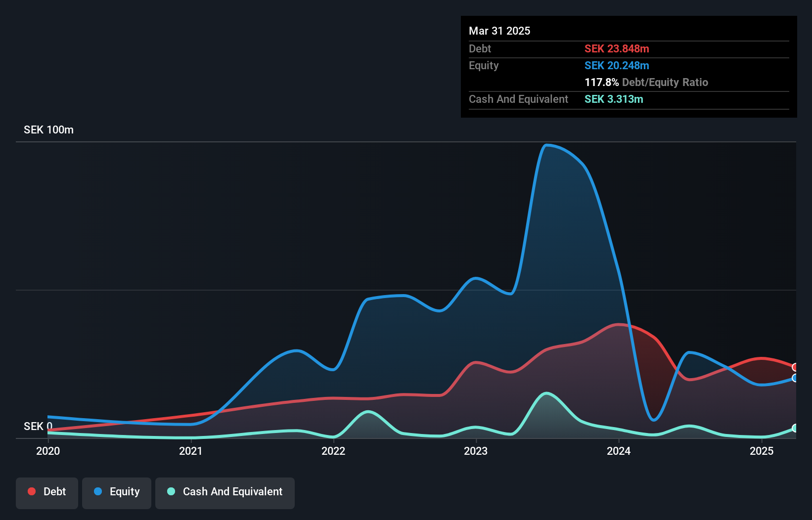The height and width of the screenshot is (520, 812).
Task: Click the SEK 23.848m red value in tooltip
Action: pyautogui.click(x=617, y=48)
